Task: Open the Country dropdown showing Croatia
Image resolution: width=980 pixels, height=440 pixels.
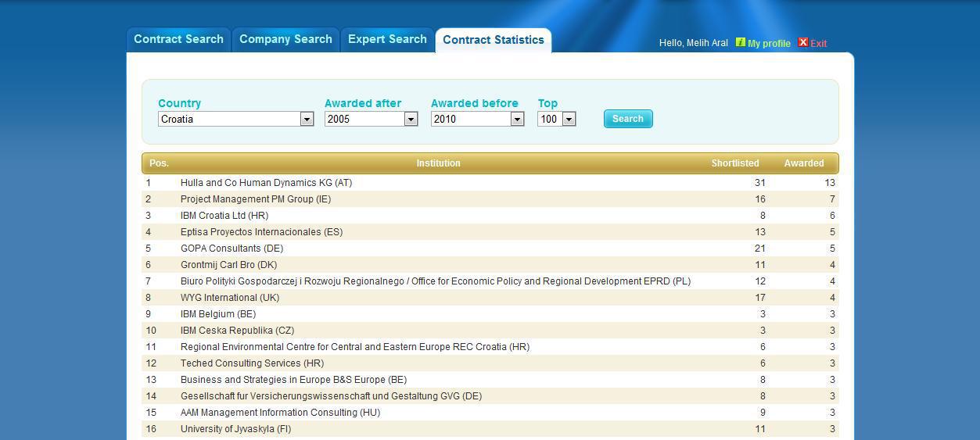Action: (x=235, y=119)
